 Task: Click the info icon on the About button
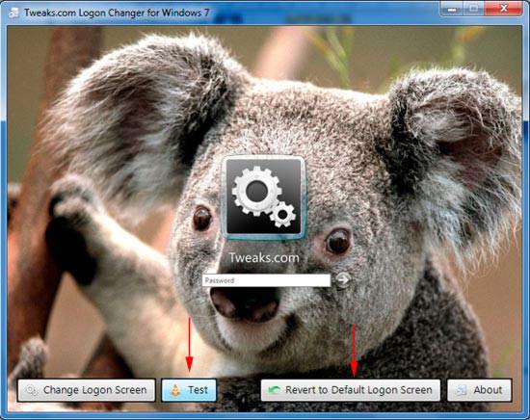[x=461, y=390]
